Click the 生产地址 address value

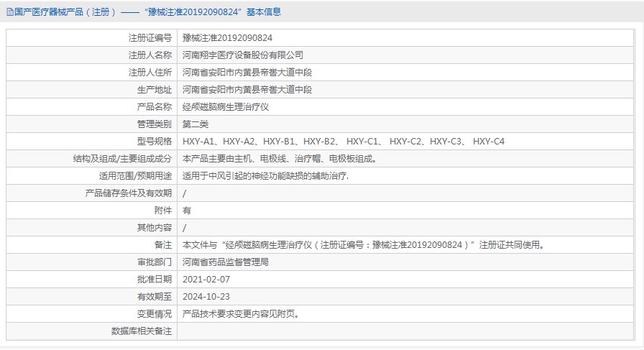click(247, 89)
